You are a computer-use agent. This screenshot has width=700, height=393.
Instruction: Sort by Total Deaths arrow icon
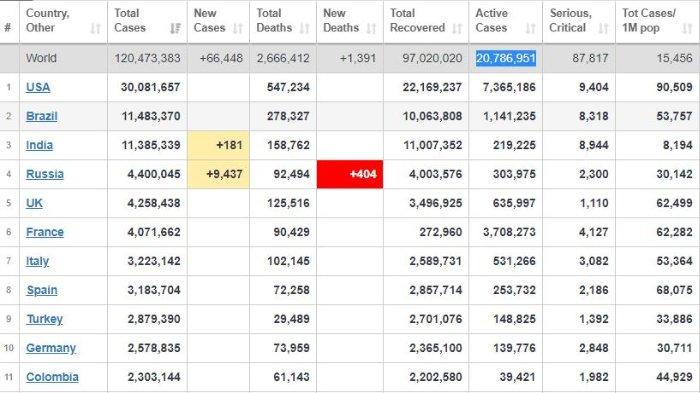304,29
